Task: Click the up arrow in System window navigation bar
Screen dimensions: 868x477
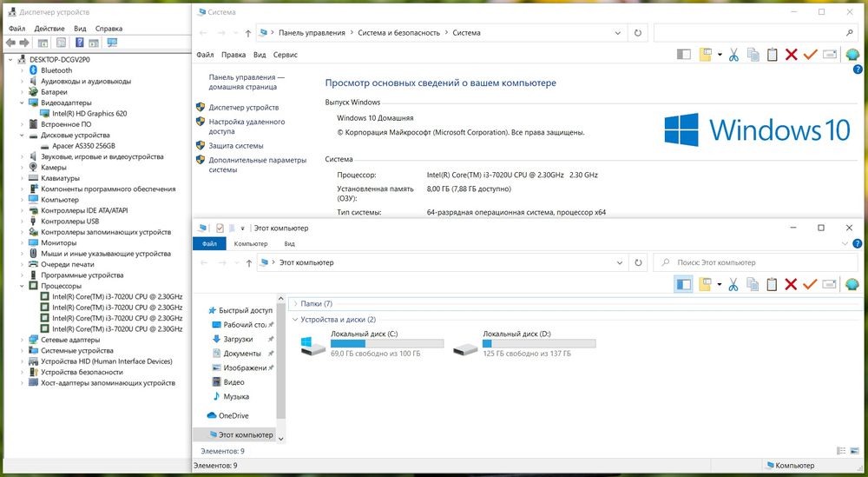Action: (x=248, y=33)
